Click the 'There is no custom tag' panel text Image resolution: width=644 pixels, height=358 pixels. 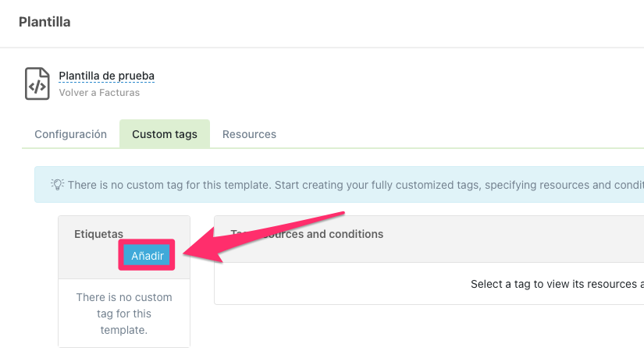click(123, 314)
